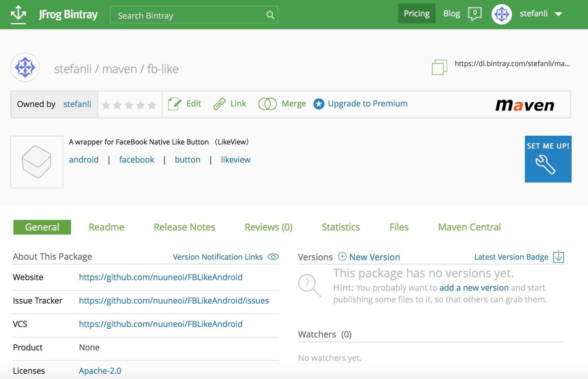Rate the package with the fifth star

coord(152,105)
